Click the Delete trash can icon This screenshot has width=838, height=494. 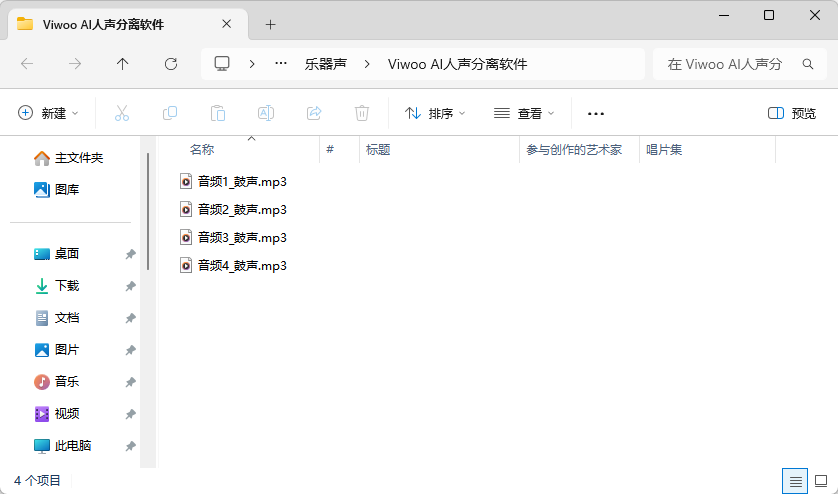[x=362, y=113]
